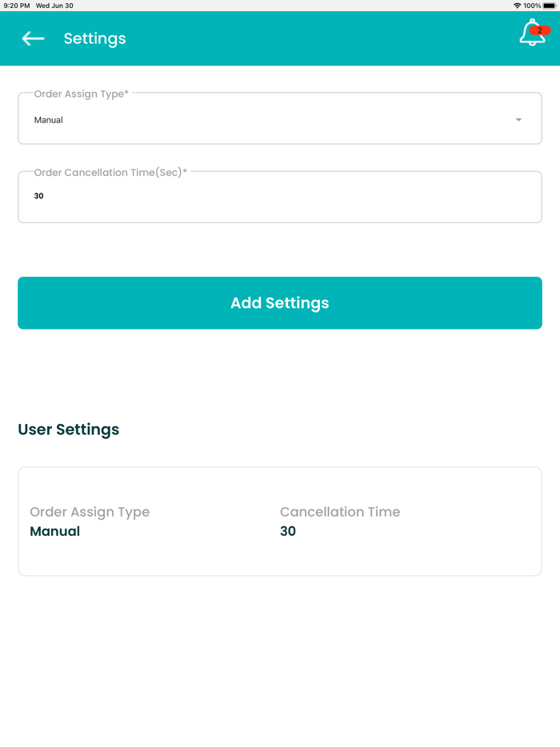Click the User Settings section heading
560x747 pixels.
pos(68,429)
